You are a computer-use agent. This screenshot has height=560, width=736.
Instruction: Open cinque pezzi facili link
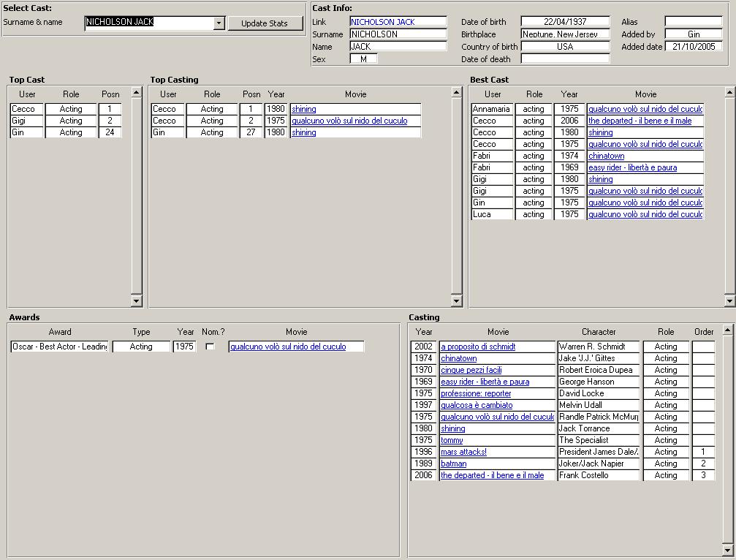point(471,370)
